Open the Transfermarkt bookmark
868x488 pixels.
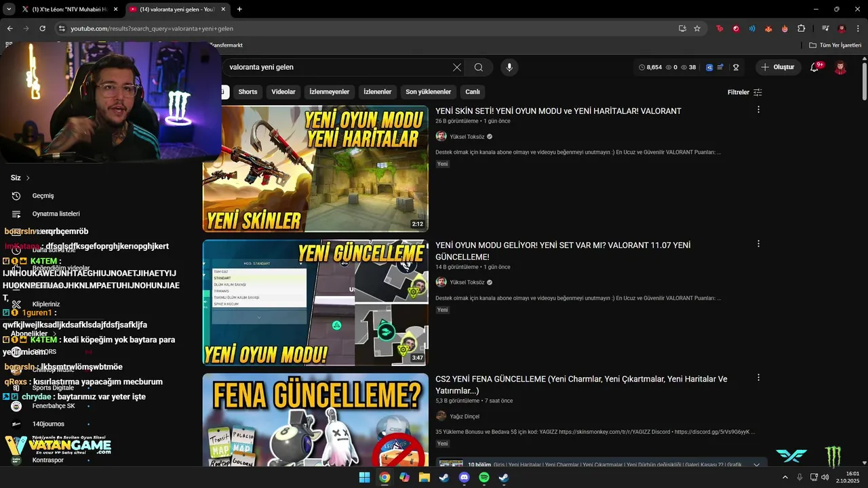click(226, 45)
